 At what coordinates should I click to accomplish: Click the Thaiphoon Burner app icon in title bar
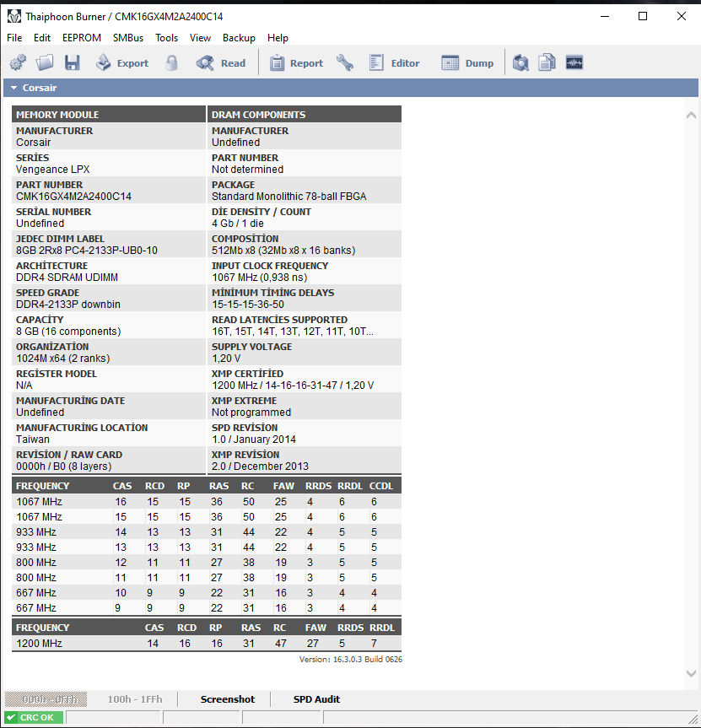(x=14, y=16)
